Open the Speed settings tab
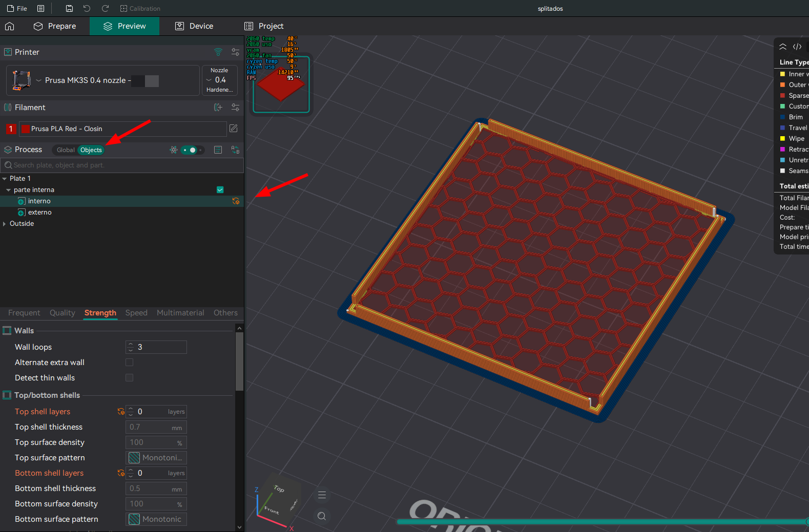 [x=136, y=313]
